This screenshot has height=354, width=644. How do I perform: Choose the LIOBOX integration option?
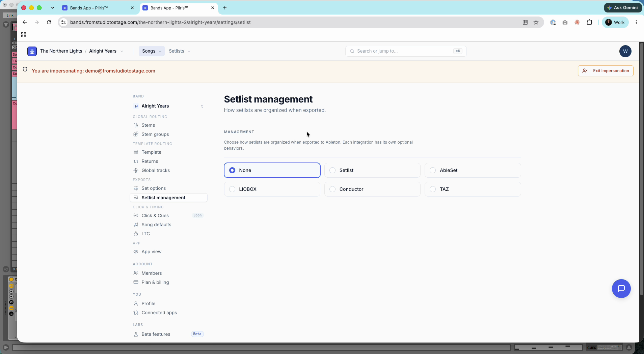(272, 189)
